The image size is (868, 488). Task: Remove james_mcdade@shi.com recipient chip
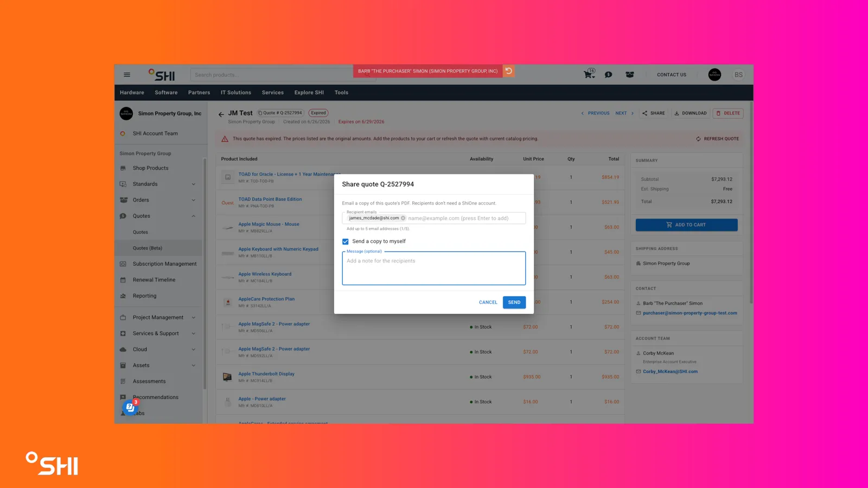pos(403,218)
